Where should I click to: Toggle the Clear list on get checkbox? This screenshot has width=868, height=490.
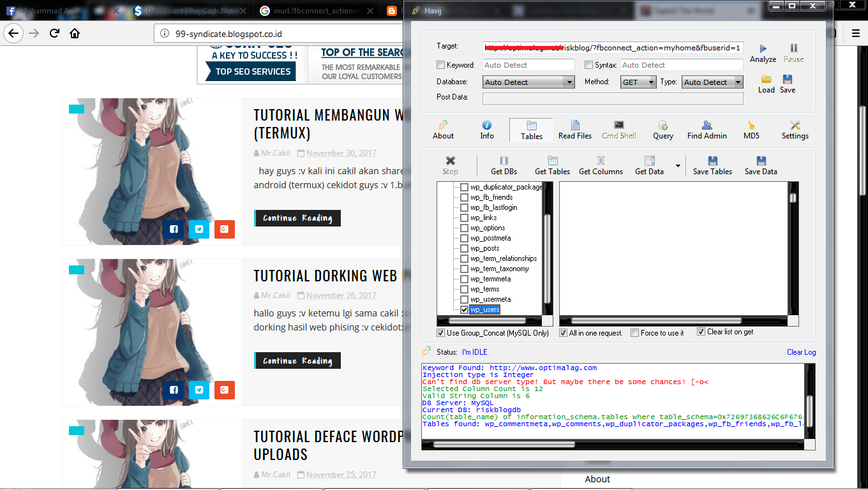[701, 332]
